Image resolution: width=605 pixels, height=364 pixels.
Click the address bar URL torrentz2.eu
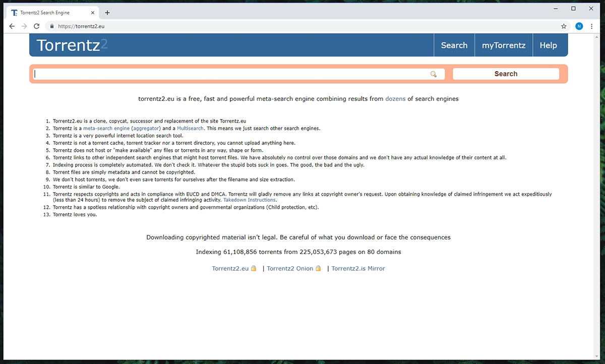(x=81, y=26)
